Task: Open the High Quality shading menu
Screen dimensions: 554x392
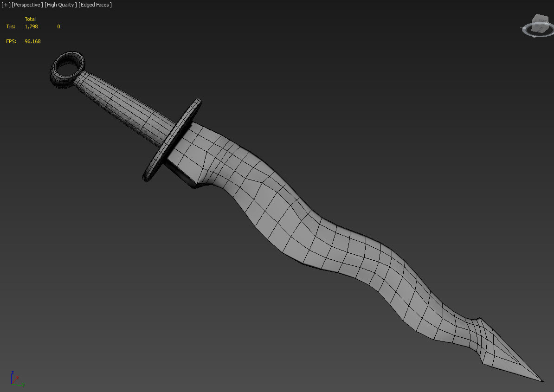Action: click(x=60, y=5)
